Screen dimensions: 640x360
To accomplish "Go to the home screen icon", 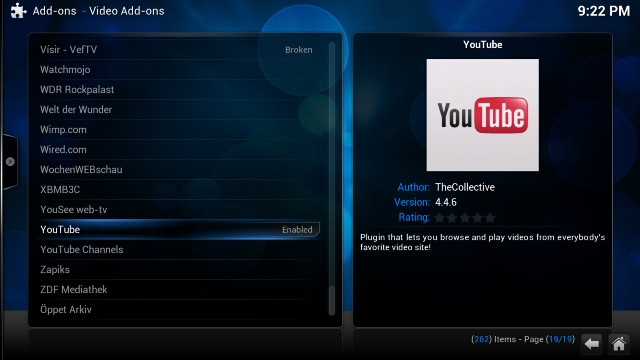I will [x=618, y=344].
